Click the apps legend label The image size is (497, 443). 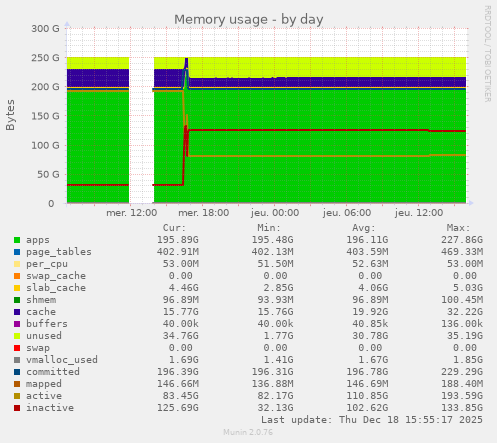tap(38, 240)
